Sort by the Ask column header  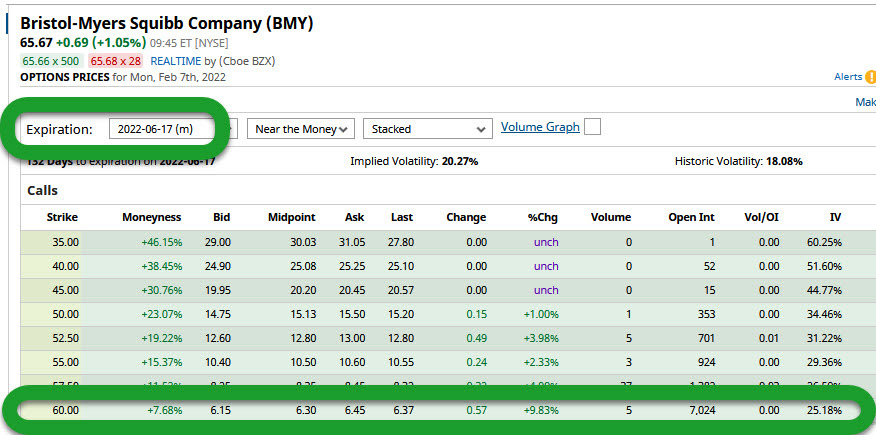point(355,218)
